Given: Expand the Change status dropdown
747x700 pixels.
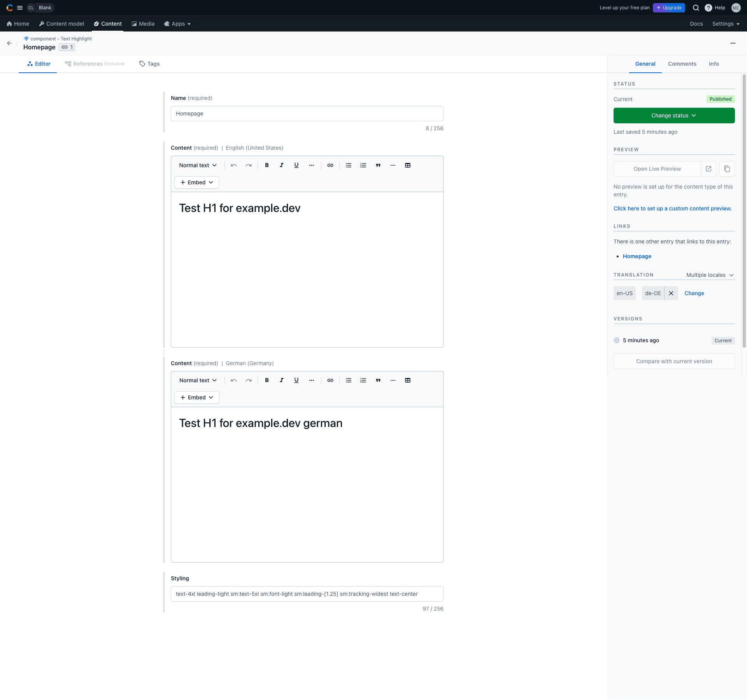Looking at the screenshot, I should click(x=674, y=115).
